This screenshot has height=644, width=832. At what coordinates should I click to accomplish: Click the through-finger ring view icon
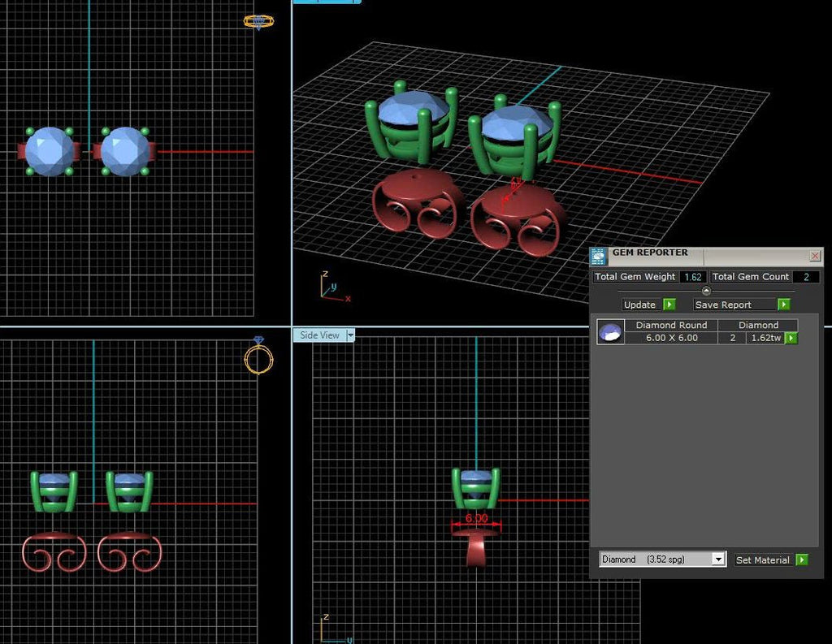click(258, 357)
